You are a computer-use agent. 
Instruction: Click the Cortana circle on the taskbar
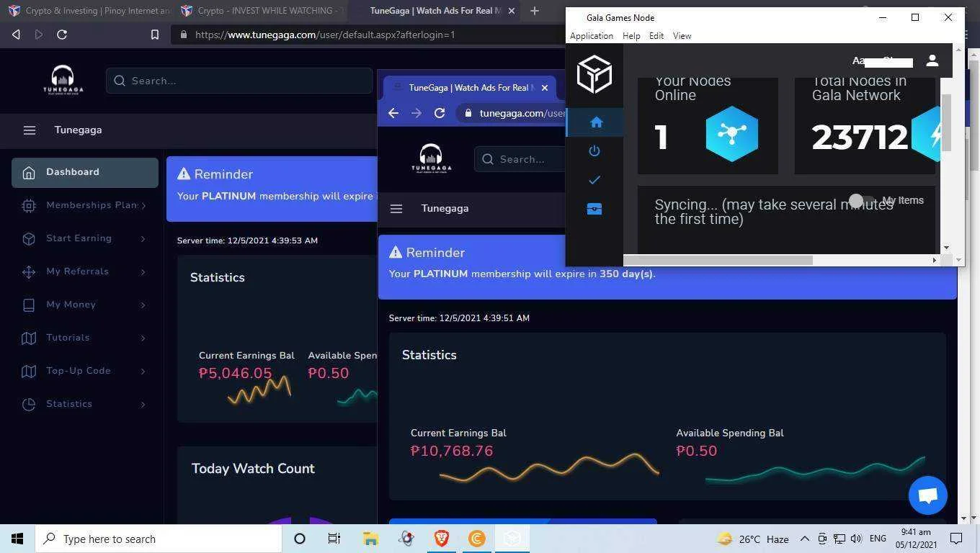pyautogui.click(x=300, y=539)
